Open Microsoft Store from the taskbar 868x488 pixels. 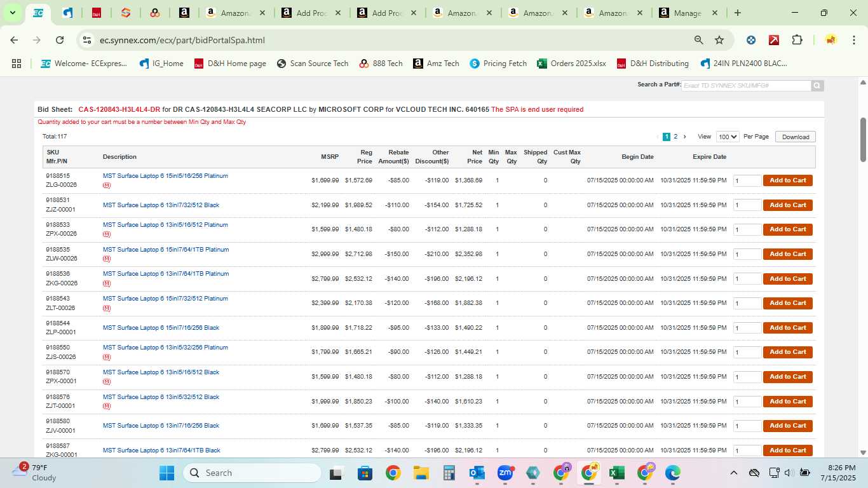(365, 473)
